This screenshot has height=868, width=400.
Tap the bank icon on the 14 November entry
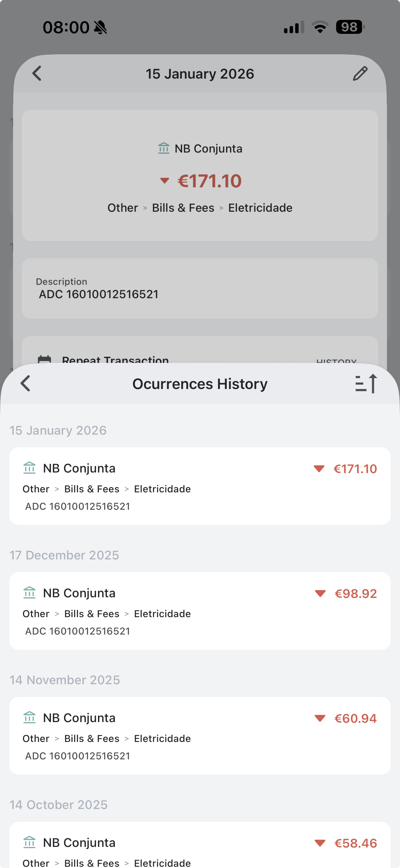[x=30, y=718]
